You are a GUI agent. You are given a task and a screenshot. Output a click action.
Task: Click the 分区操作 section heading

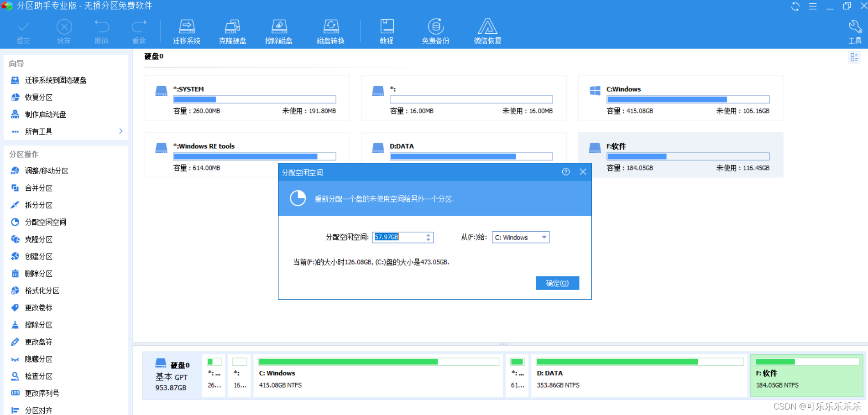(x=24, y=154)
